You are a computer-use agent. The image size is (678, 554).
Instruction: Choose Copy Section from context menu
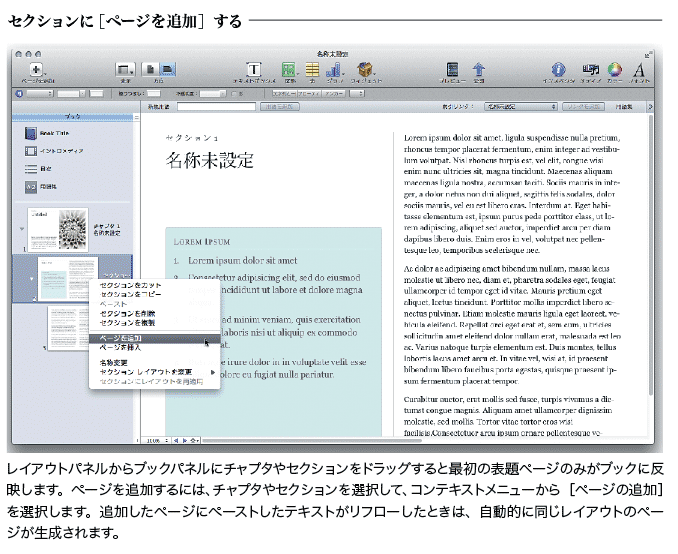pyautogui.click(x=130, y=295)
